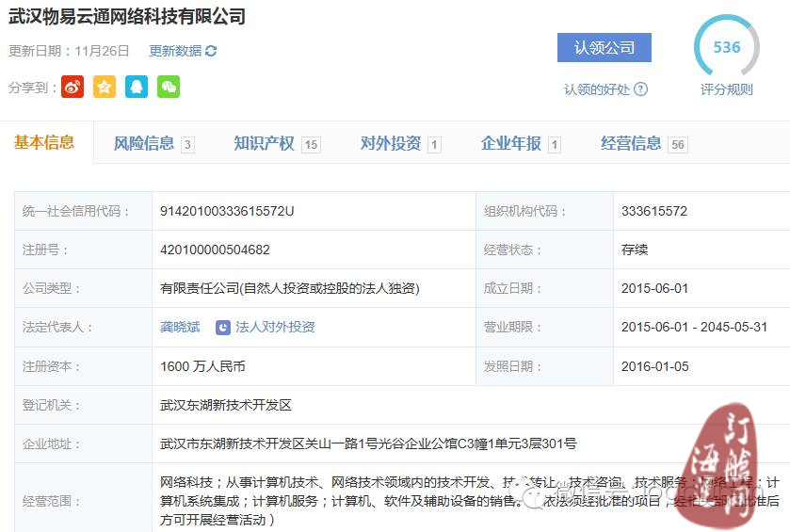Click the company title 武汉物易云通网络科技有限公司
The height and width of the screenshot is (532, 790).
tap(127, 16)
